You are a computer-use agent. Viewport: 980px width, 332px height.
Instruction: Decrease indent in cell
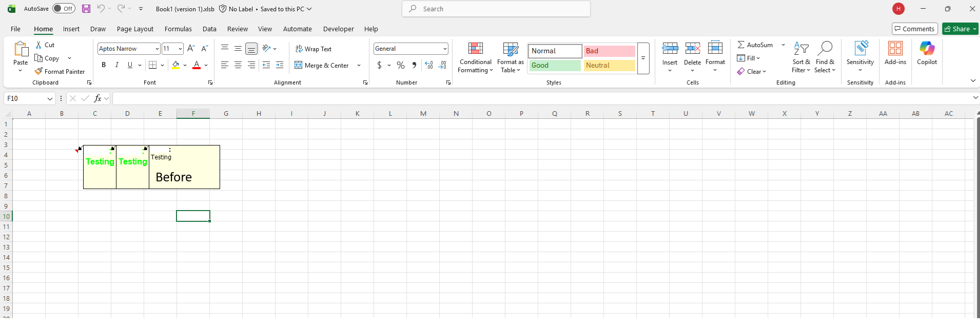266,65
